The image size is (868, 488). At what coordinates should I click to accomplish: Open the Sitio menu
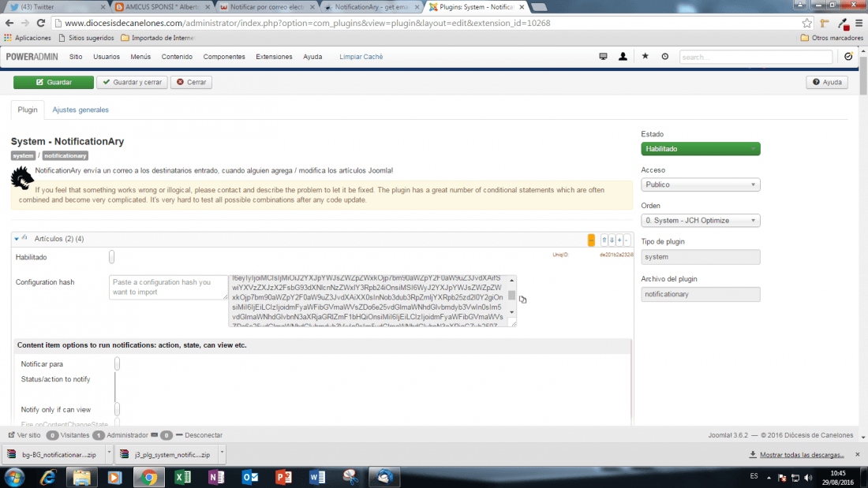point(76,57)
